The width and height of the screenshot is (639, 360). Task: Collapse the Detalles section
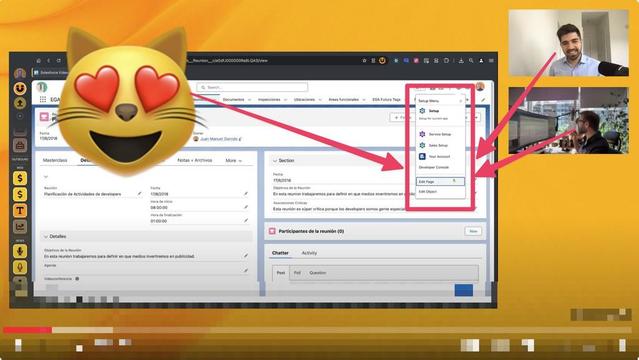(x=46, y=236)
